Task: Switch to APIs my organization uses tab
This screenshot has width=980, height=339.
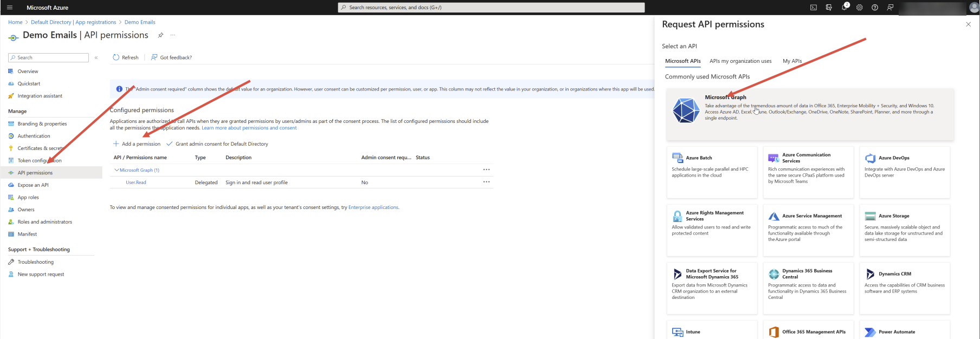Action: [x=740, y=61]
